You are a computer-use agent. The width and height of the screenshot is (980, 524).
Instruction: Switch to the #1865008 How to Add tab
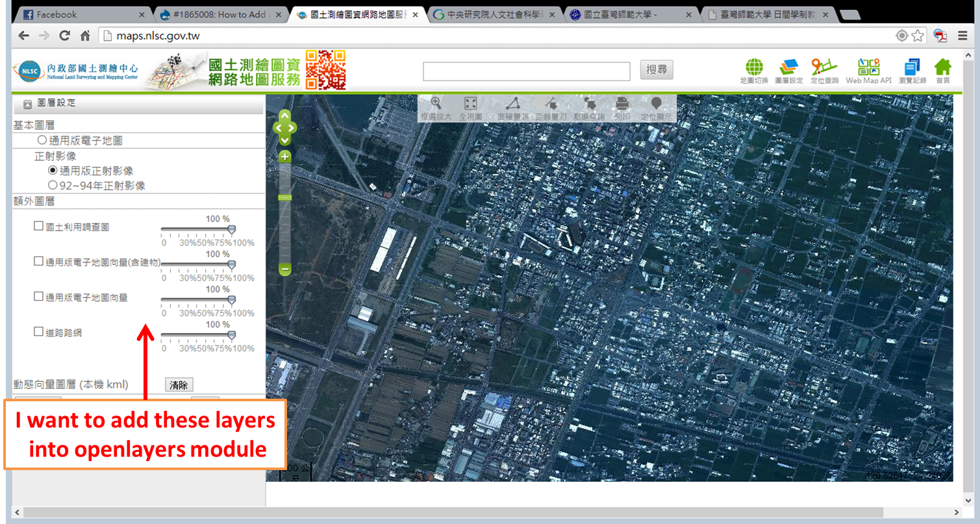point(221,14)
